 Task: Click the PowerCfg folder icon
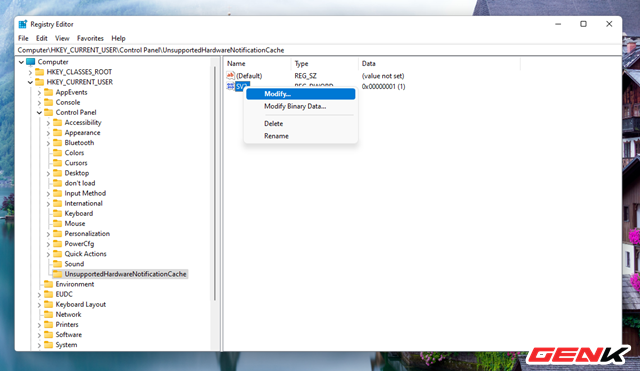coord(58,244)
